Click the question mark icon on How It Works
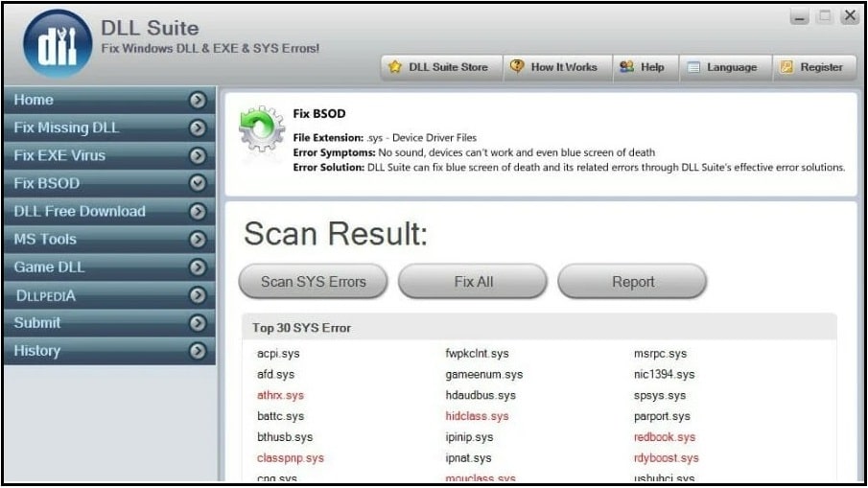868x488 pixels. (517, 66)
